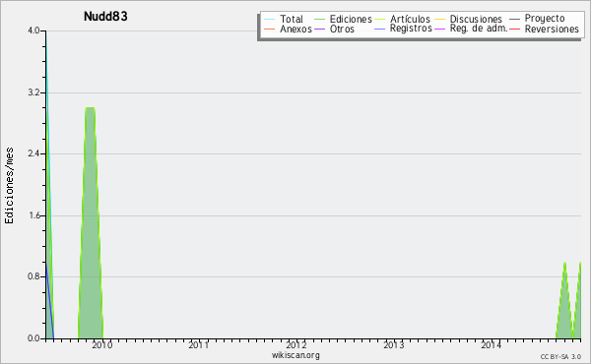Click the 0.8 y-axis value
This screenshot has height=364, width=591.
(33, 276)
